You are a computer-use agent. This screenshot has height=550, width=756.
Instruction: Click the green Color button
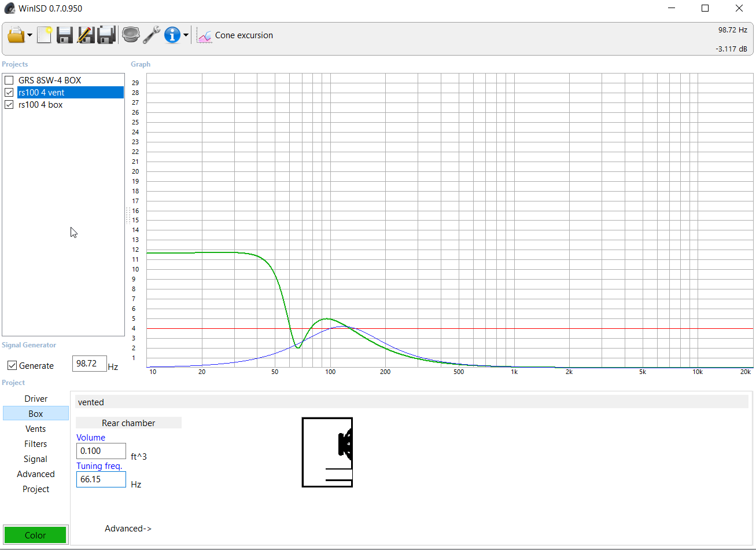coord(35,535)
